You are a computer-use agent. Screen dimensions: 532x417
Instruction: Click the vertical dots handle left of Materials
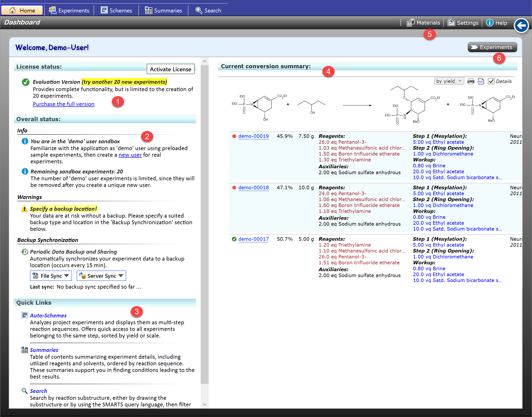pyautogui.click(x=400, y=22)
